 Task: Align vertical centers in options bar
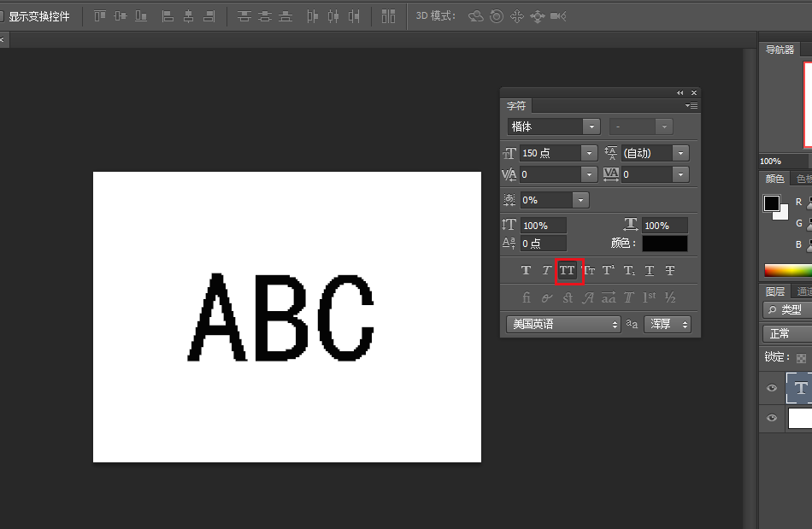tap(121, 16)
